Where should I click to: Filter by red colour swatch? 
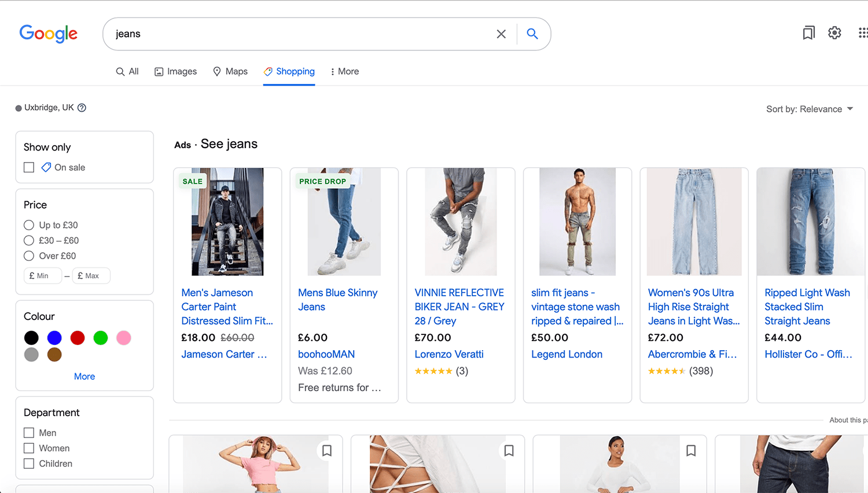click(78, 338)
